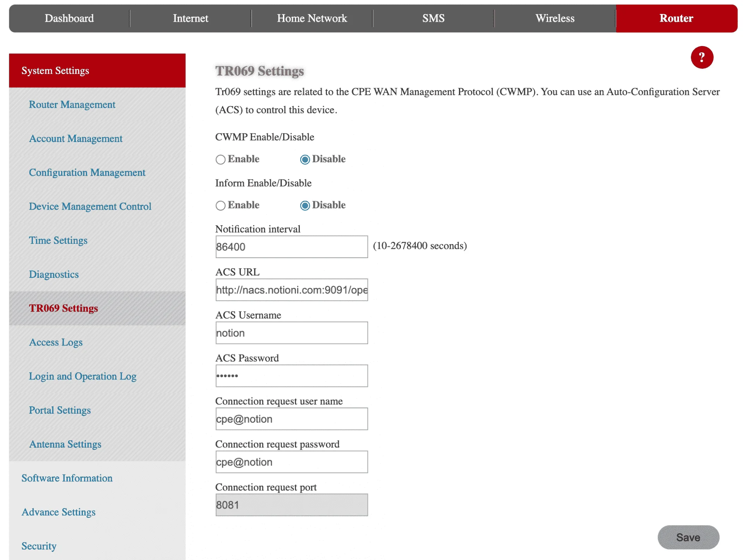Focus the Notification interval field
Image resolution: width=743 pixels, height=560 pixels.
(291, 247)
